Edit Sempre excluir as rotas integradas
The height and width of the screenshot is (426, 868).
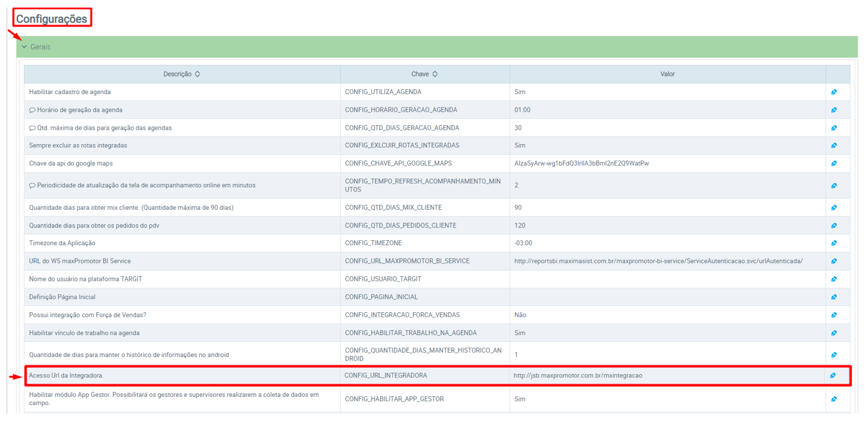[x=834, y=145]
